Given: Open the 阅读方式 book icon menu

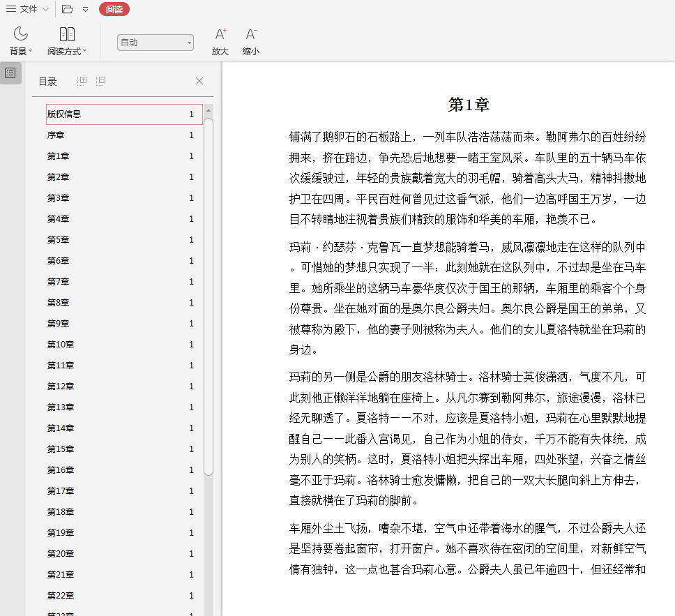Looking at the screenshot, I should pyautogui.click(x=67, y=41).
